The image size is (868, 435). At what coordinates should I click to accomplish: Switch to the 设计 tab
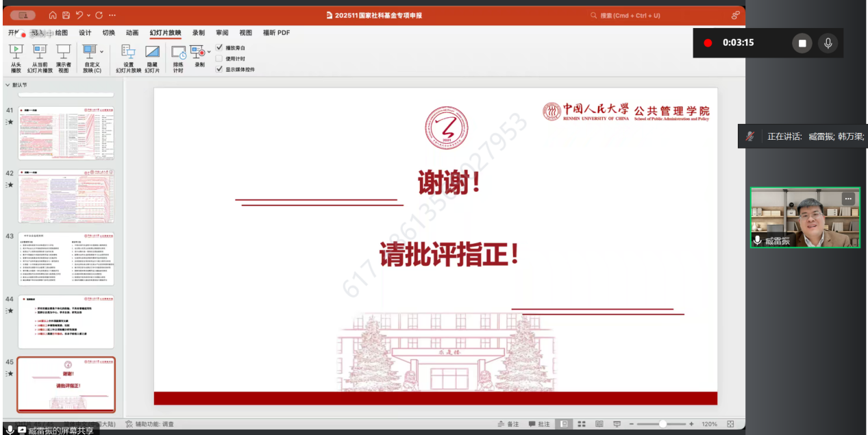pos(85,32)
